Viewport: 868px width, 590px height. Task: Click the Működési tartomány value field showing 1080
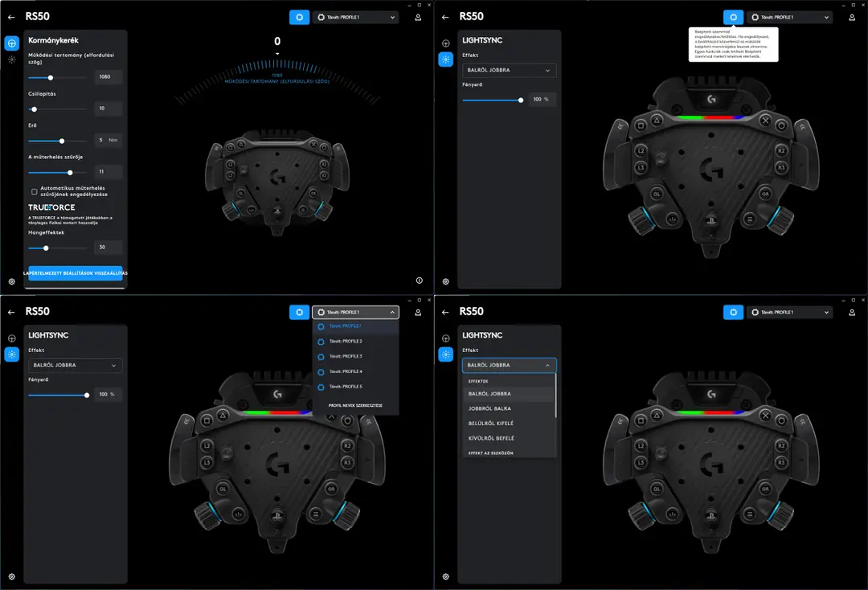point(108,77)
